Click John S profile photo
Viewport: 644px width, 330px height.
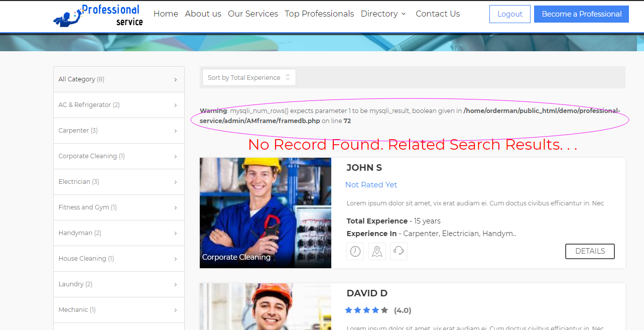tap(266, 213)
